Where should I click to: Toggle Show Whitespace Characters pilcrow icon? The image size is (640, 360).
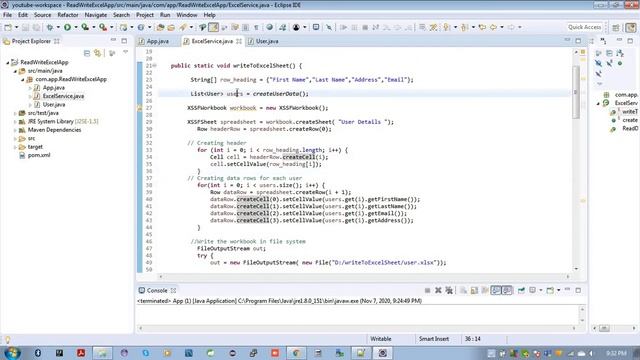[x=256, y=27]
